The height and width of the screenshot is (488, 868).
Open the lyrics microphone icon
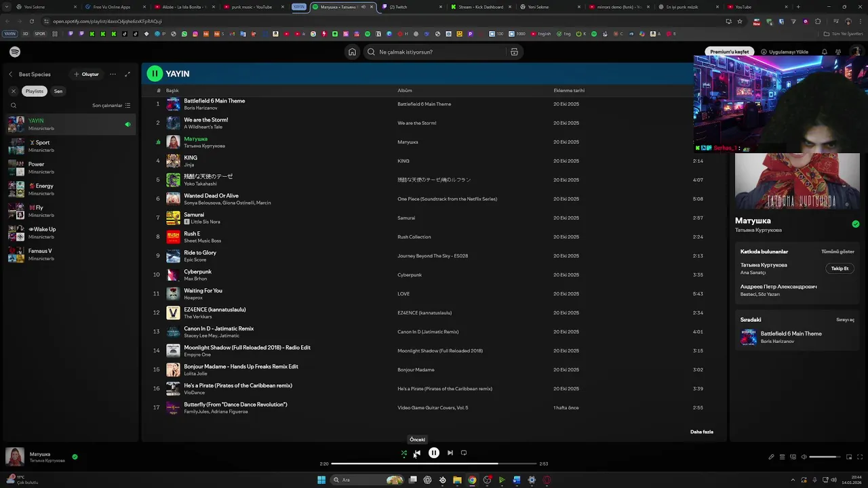771,457
